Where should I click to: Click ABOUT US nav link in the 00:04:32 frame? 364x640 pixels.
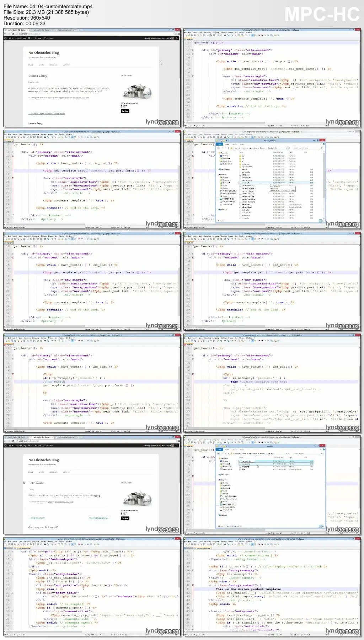point(53,472)
